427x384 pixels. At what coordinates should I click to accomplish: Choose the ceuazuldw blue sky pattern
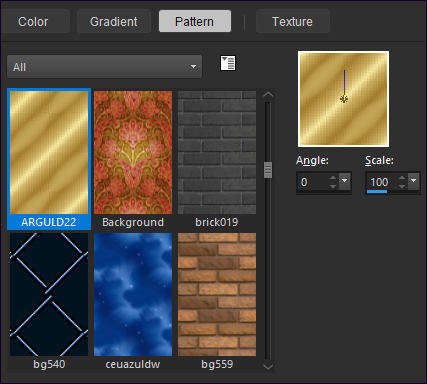point(133,294)
